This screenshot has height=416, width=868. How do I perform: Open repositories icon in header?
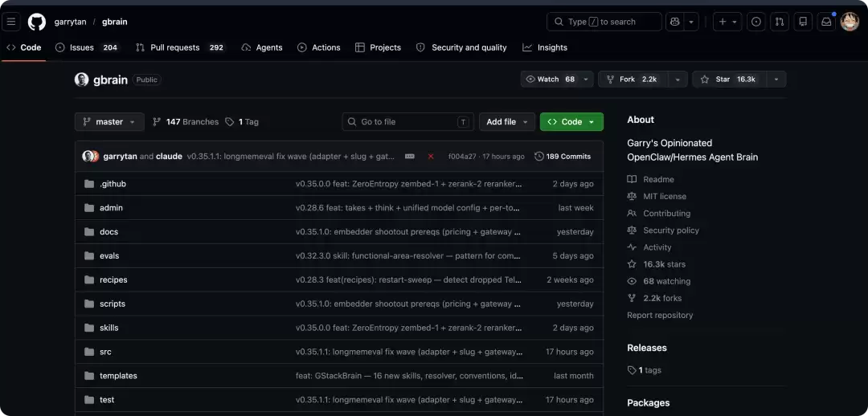tap(803, 22)
